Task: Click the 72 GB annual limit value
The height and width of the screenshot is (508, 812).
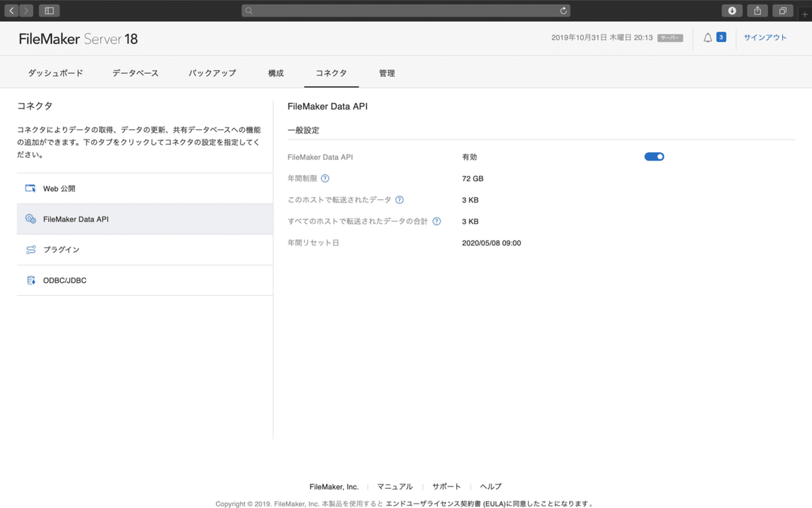Action: coord(473,179)
